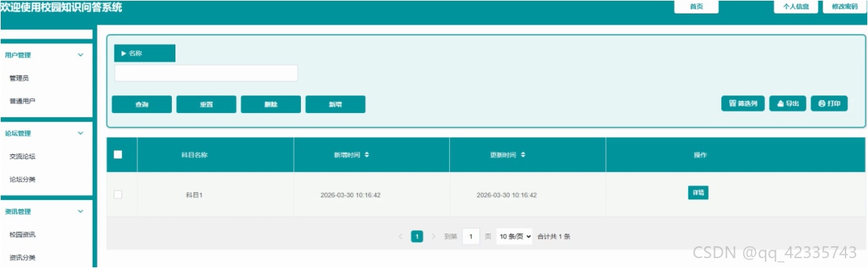Image resolution: width=868 pixels, height=268 pixels.
Task: Sort by 新增时间 using the sort arrows
Action: click(366, 155)
